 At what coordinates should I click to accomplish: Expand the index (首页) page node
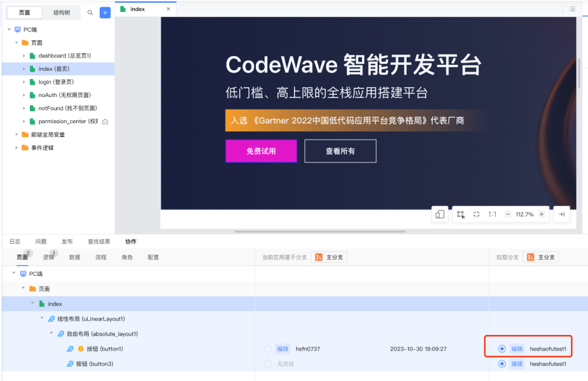[x=24, y=69]
